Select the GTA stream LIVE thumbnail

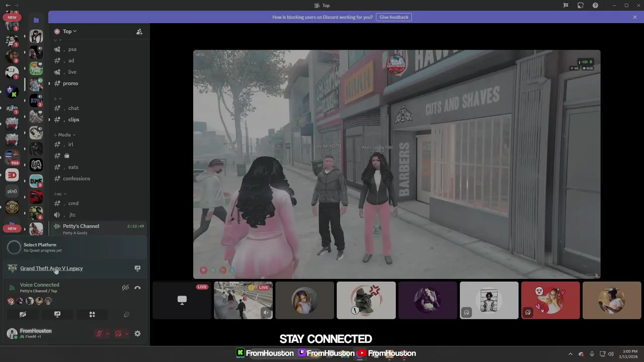pos(244,300)
